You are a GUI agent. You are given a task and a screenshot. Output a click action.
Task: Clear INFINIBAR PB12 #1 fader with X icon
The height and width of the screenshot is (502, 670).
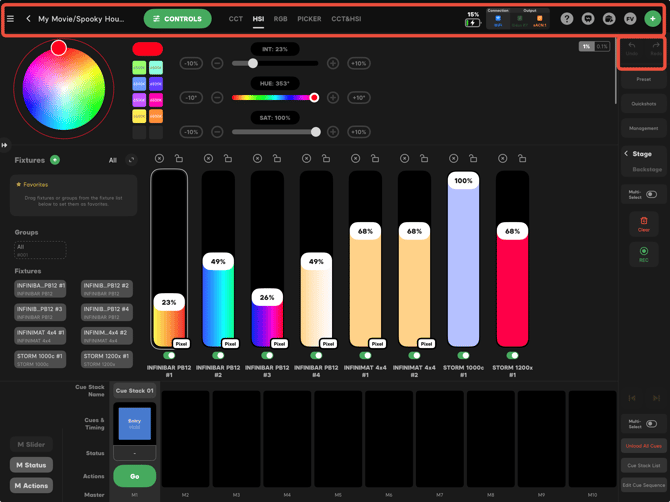pyautogui.click(x=159, y=159)
